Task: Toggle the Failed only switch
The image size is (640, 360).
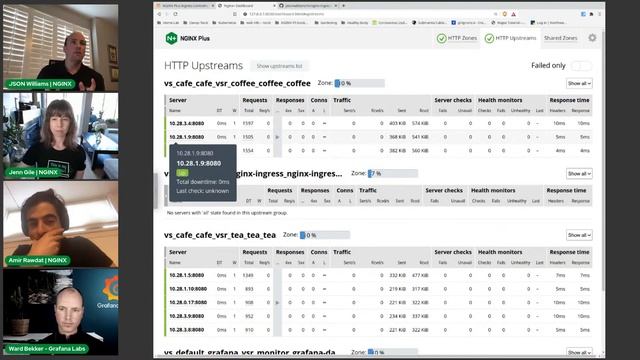Action: [x=581, y=66]
